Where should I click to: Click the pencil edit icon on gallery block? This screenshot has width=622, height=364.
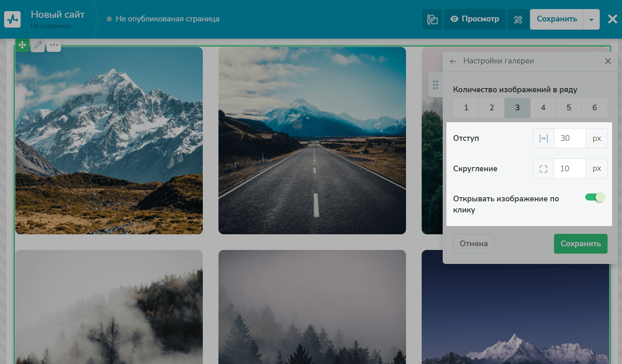(x=38, y=45)
